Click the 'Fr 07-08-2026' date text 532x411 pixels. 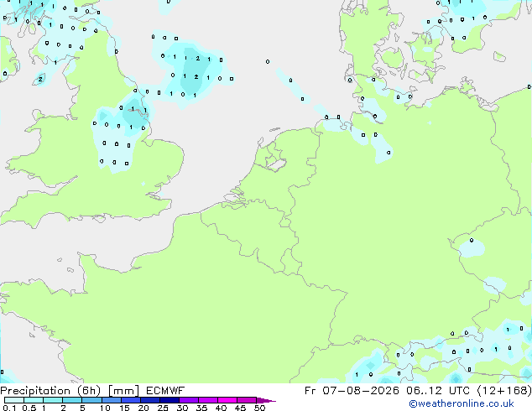pos(352,391)
